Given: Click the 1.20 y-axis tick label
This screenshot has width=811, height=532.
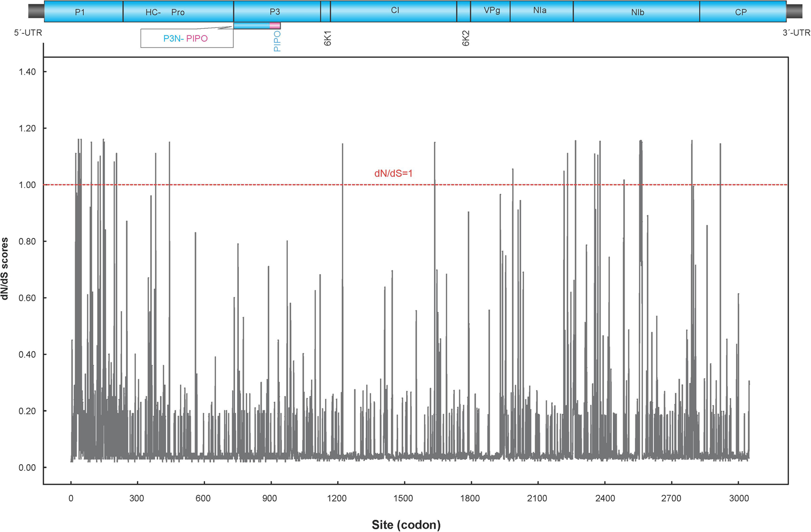Looking at the screenshot, I should [27, 129].
